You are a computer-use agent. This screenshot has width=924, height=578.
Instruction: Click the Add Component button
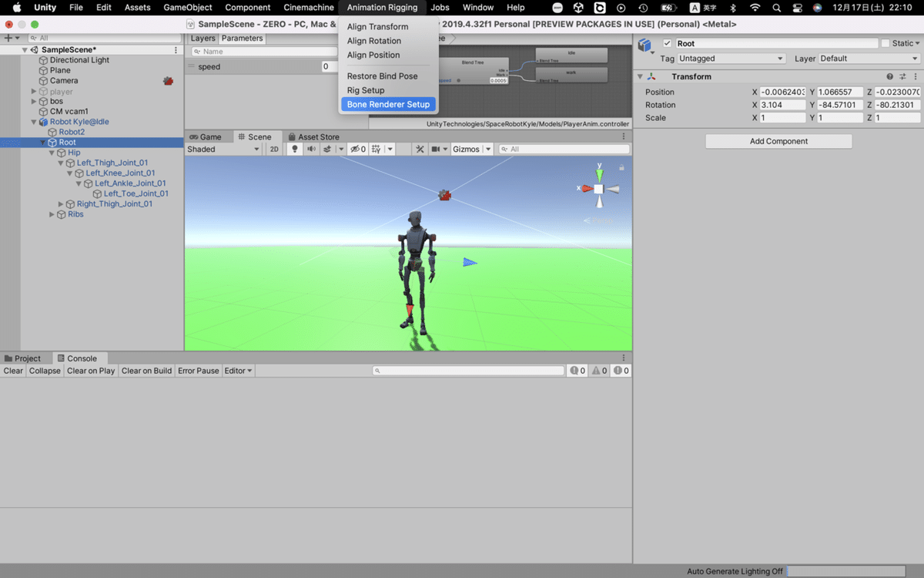(x=778, y=141)
